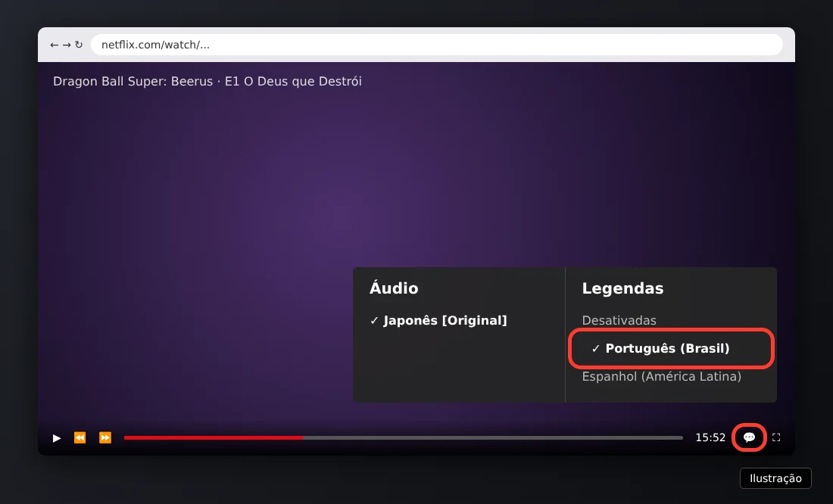Rewind using the orange back-skip icon
Viewport: 833px width, 504px height.
(80, 437)
